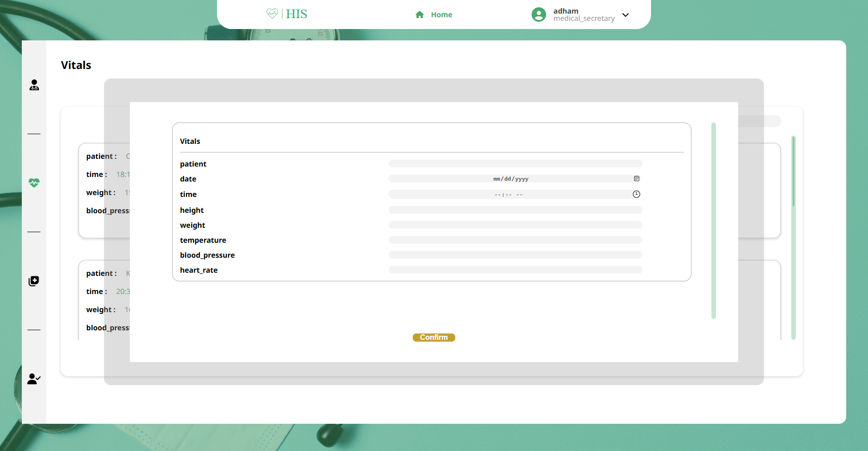The height and width of the screenshot is (451, 868).
Task: Click inside the patient input field
Action: pyautogui.click(x=515, y=163)
